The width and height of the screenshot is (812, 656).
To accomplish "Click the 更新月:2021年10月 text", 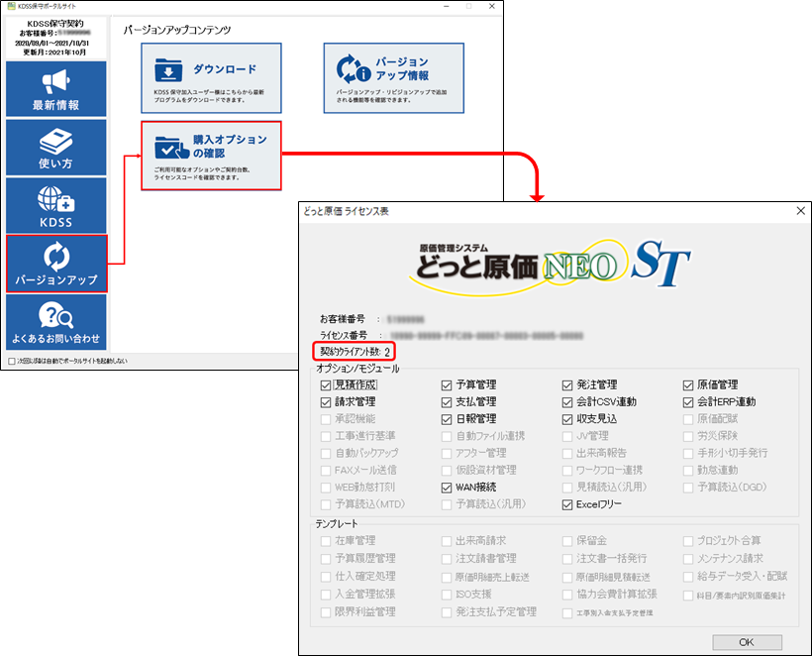I will [x=54, y=53].
